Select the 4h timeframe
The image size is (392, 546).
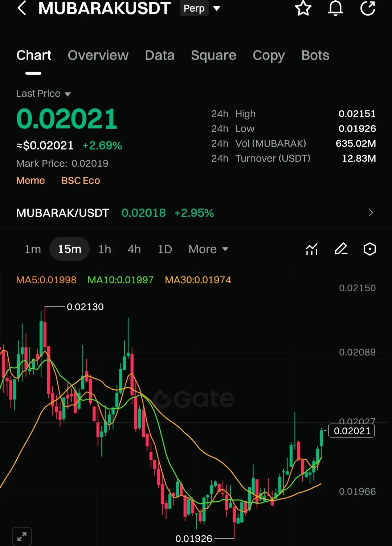click(134, 249)
